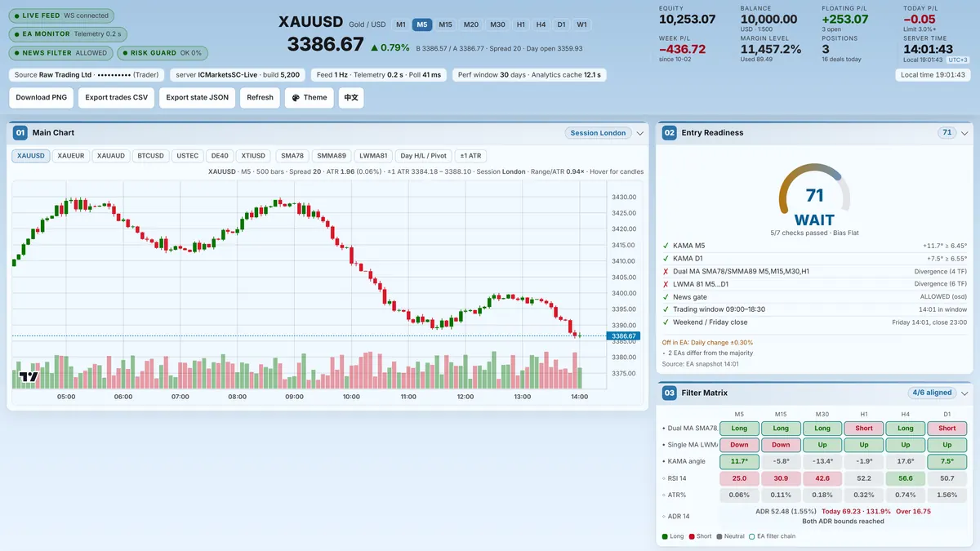Click the Session London badge
The image size is (980, 551).
click(598, 133)
